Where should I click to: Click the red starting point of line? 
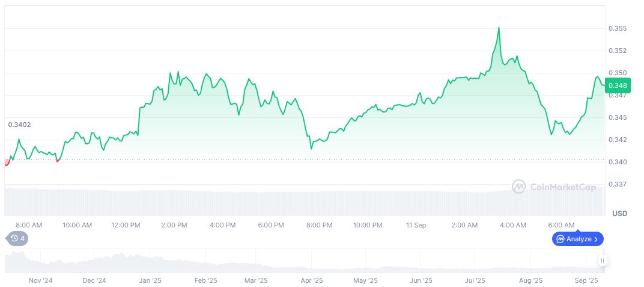tap(7, 162)
